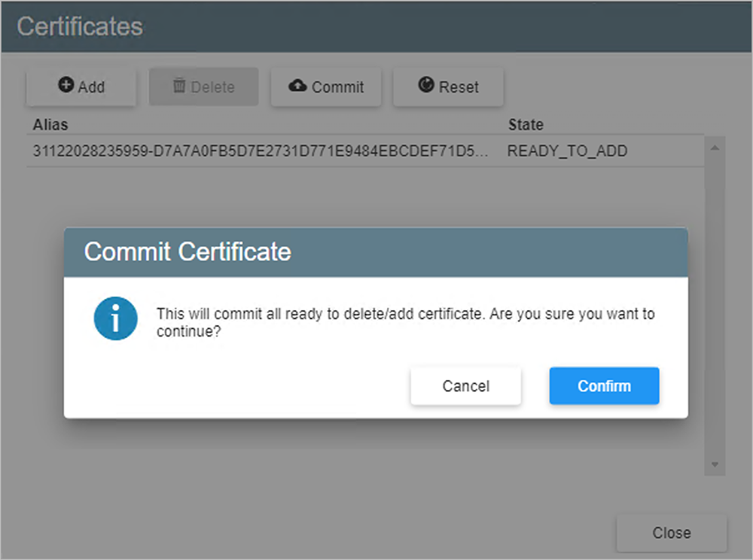Click the plus icon on Add button
This screenshot has height=560, width=753.
pyautogui.click(x=66, y=86)
